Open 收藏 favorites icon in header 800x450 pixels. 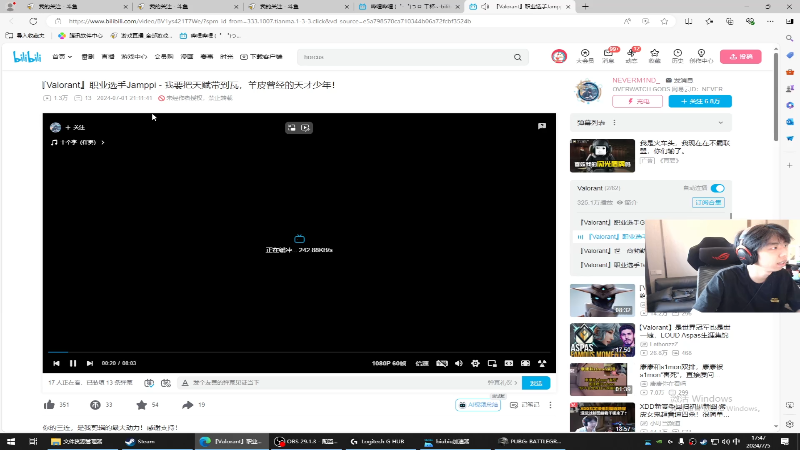coord(655,56)
